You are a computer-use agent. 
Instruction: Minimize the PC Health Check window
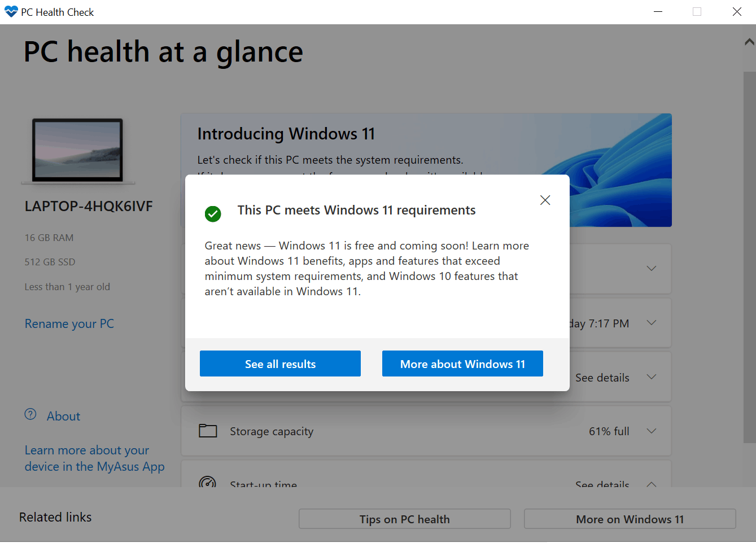[658, 12]
